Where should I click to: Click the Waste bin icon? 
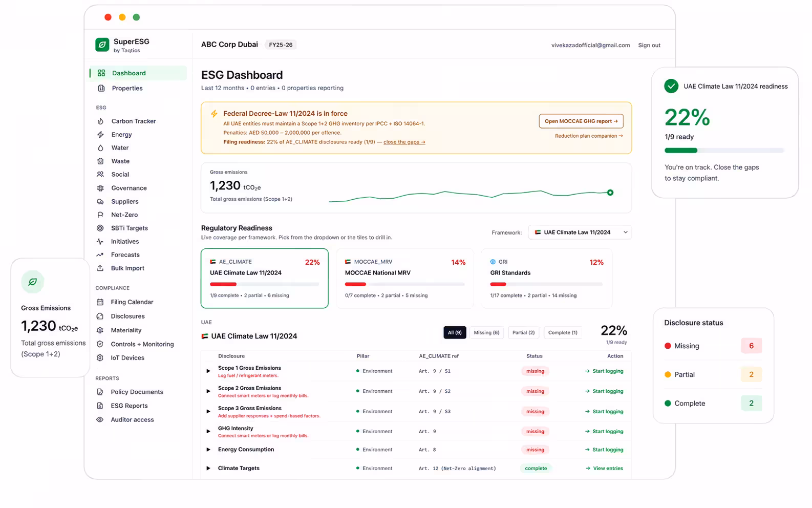(100, 161)
